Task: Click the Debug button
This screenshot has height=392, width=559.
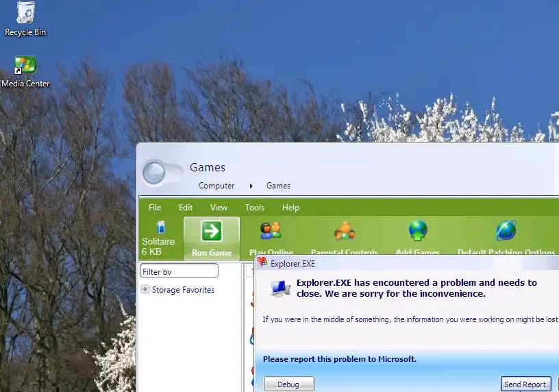Action: [x=289, y=384]
